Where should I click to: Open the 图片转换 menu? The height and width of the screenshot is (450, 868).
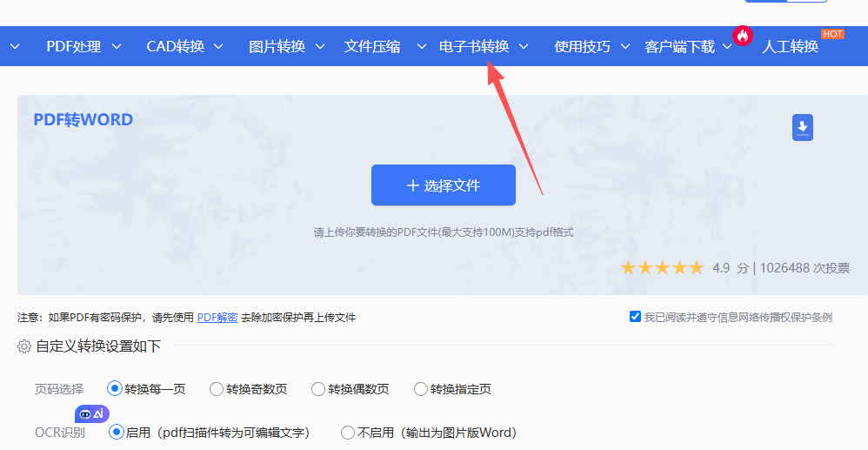click(x=277, y=46)
